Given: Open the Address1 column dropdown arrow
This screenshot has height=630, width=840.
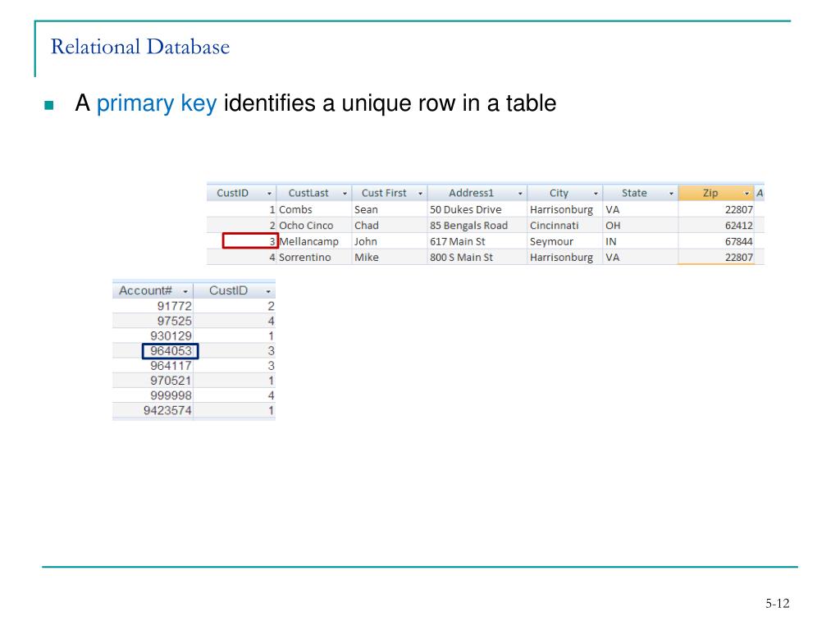Looking at the screenshot, I should 519,194.
